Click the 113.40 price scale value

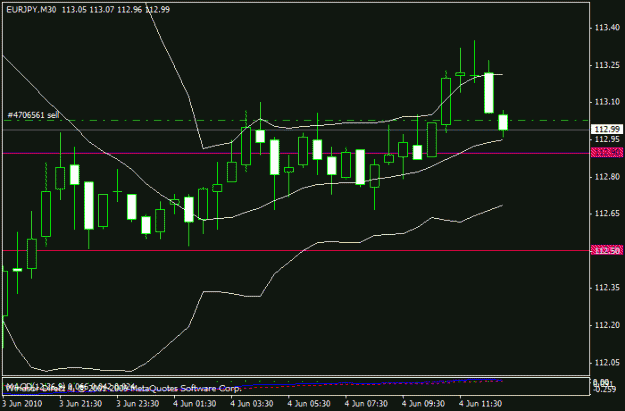tap(607, 28)
